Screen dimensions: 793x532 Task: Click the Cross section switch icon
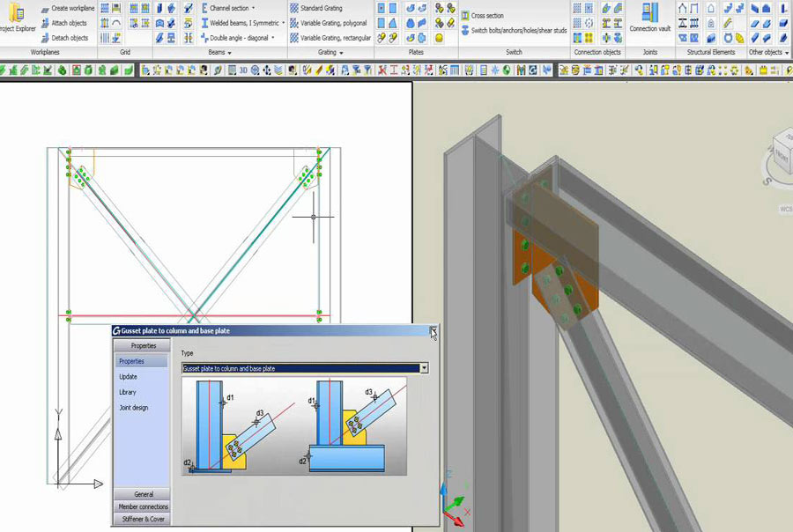click(x=465, y=16)
